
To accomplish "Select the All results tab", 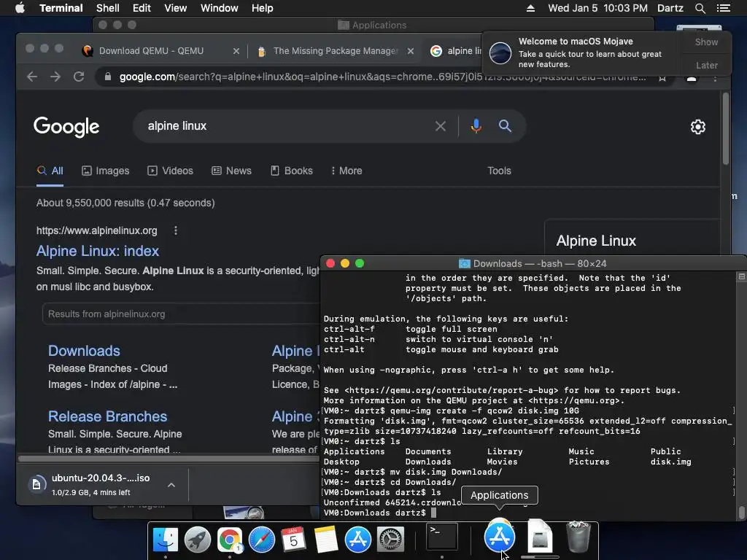I will coord(50,171).
